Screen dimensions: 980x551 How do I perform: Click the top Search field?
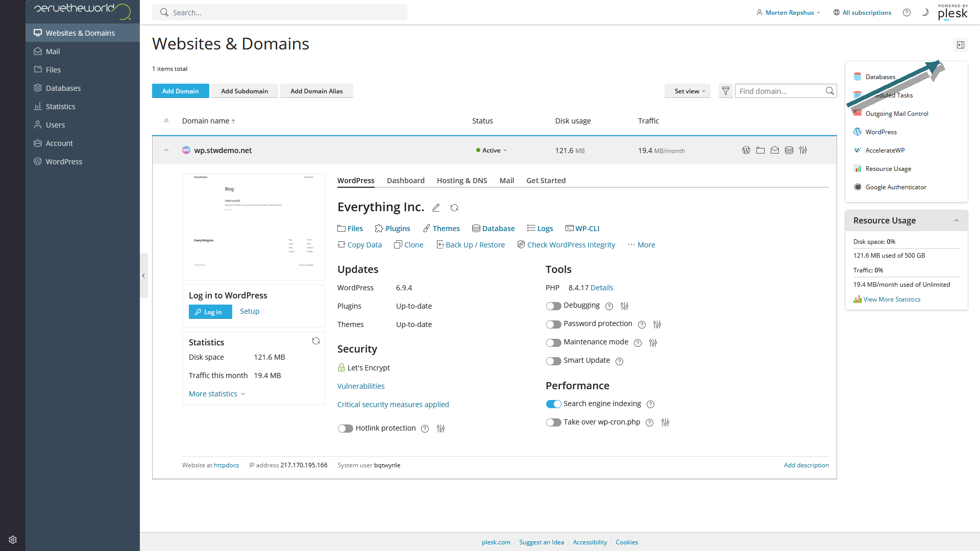click(280, 12)
